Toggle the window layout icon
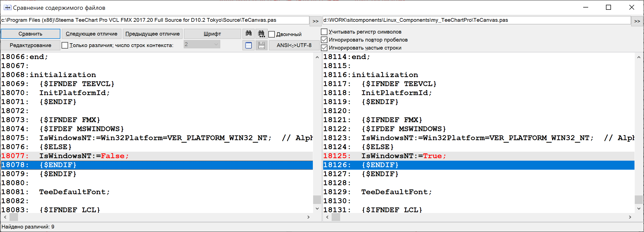Image resolution: width=644 pixels, height=232 pixels. pos(249,45)
